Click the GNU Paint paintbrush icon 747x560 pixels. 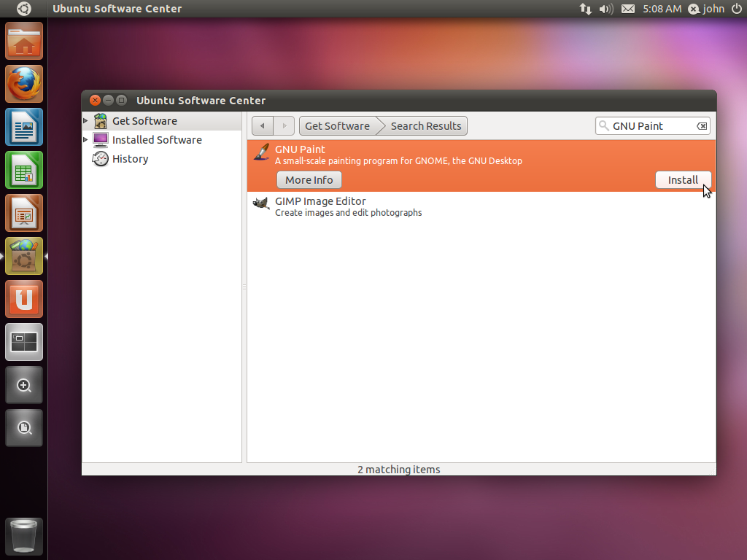coord(261,153)
